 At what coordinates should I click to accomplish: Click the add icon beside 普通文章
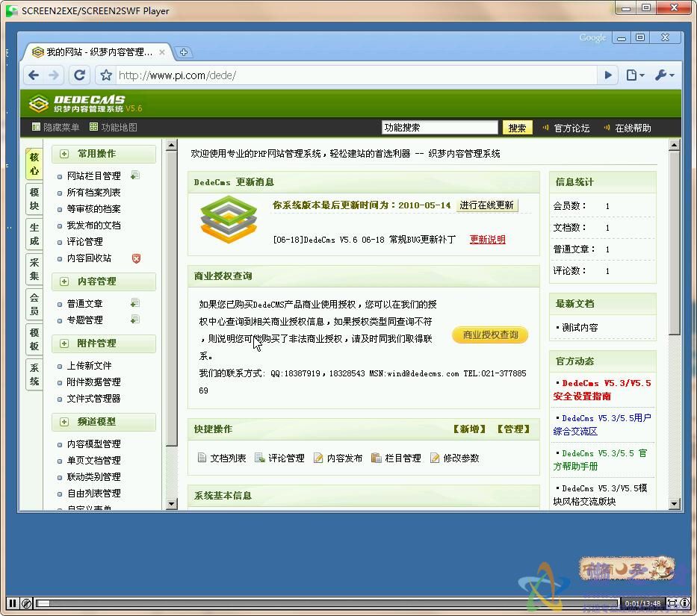coord(134,303)
